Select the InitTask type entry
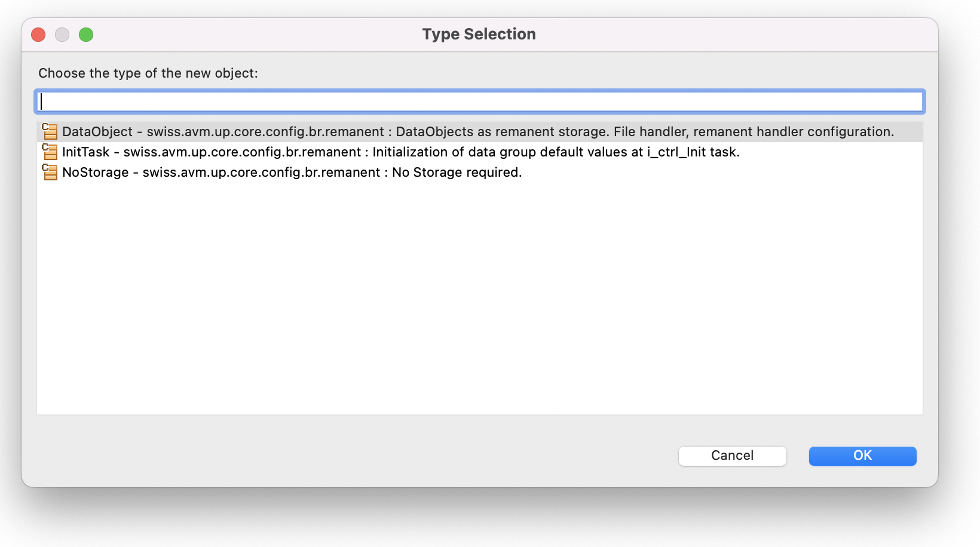 86,152
